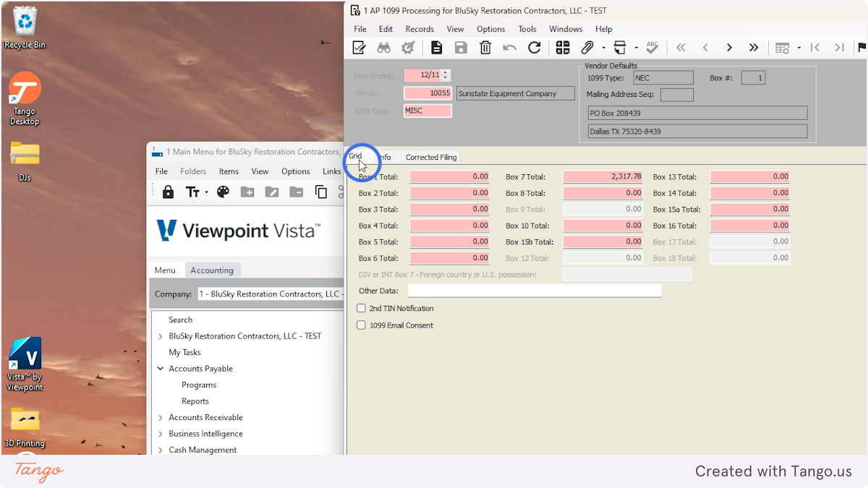Open the Folders menu in Main Menu
Image resolution: width=868 pixels, height=488 pixels.
(x=193, y=171)
